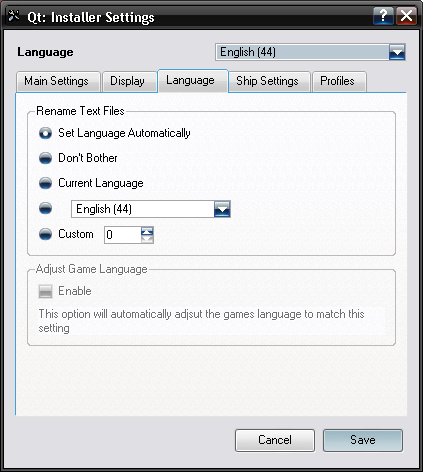Choose the Don't Bother radio option

(x=45, y=158)
